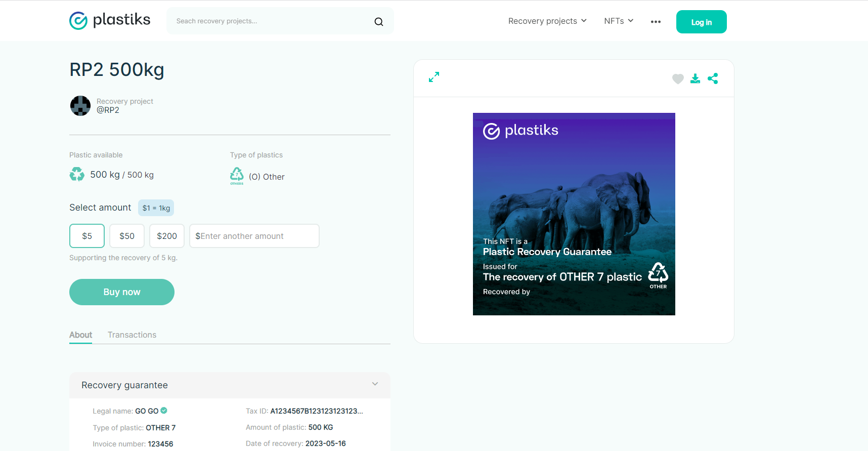Click the Log in button

(701, 22)
